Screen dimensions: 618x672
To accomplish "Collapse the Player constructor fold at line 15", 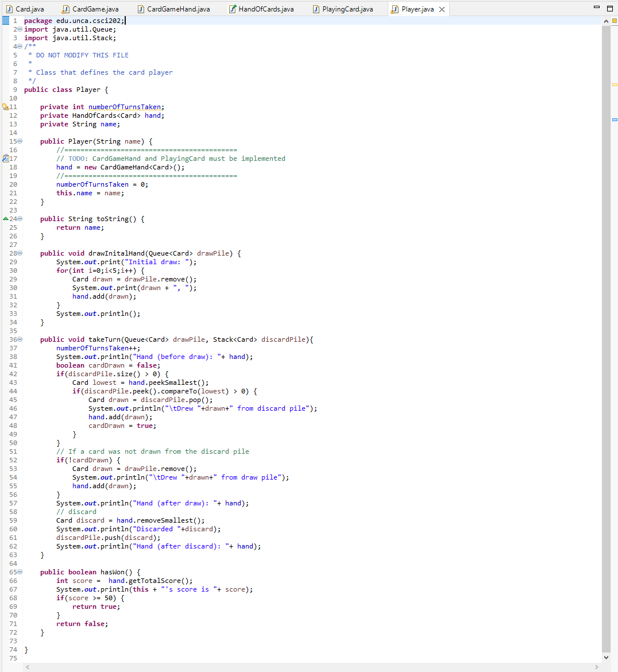I will [19, 141].
